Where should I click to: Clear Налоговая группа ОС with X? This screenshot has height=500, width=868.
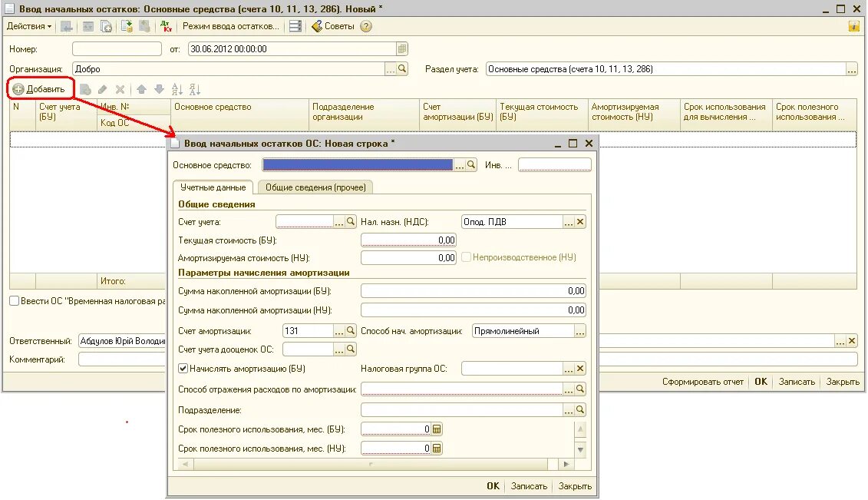click(580, 369)
